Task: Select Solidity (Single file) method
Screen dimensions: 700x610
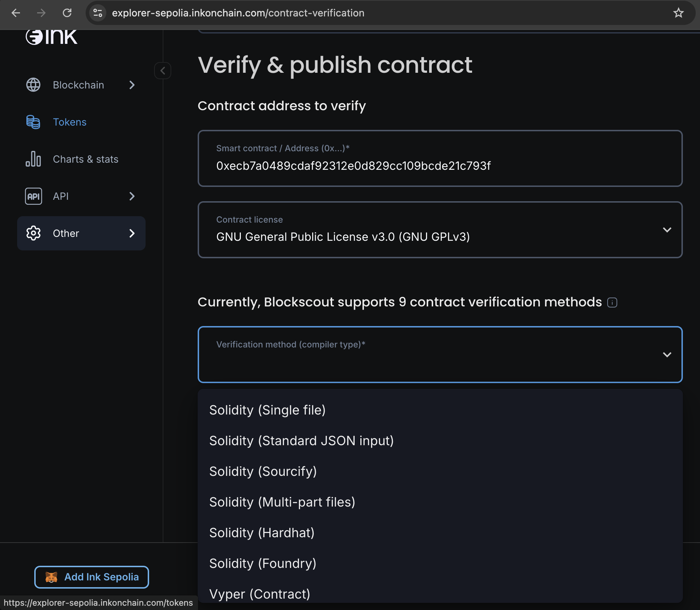Action: [x=440, y=410]
